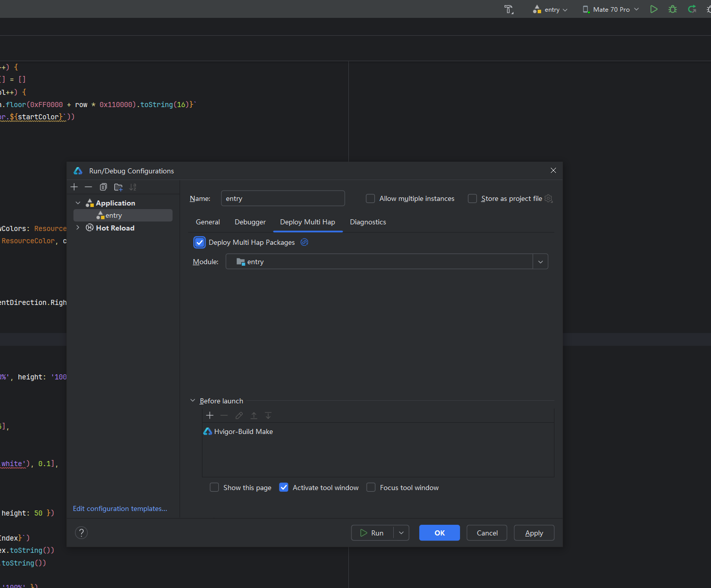Select entry configuration in the tree

[123, 215]
